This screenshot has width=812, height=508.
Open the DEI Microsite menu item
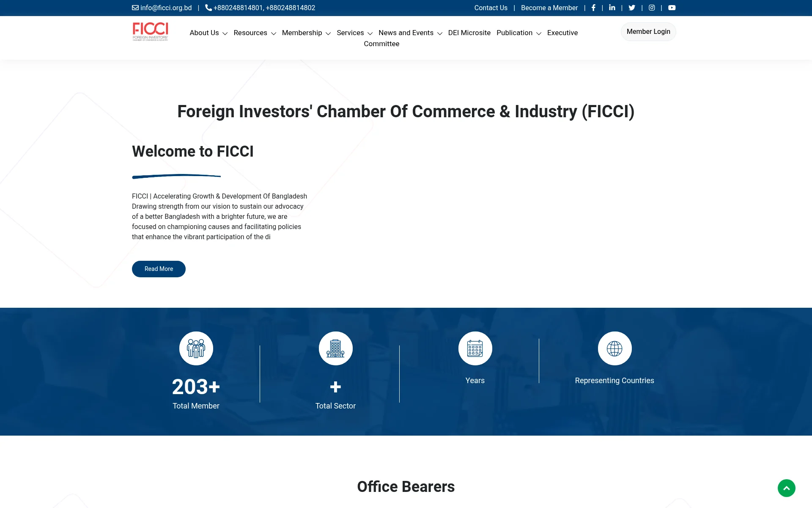pyautogui.click(x=469, y=33)
